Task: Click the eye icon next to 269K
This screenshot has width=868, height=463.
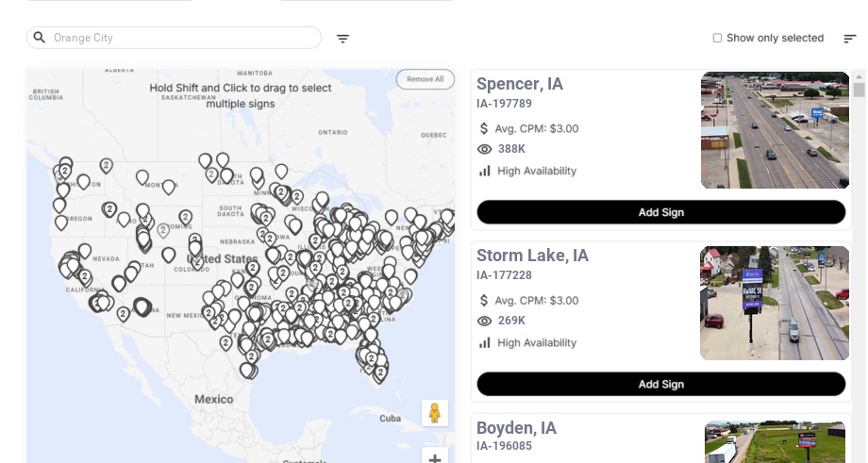Action: pos(485,322)
